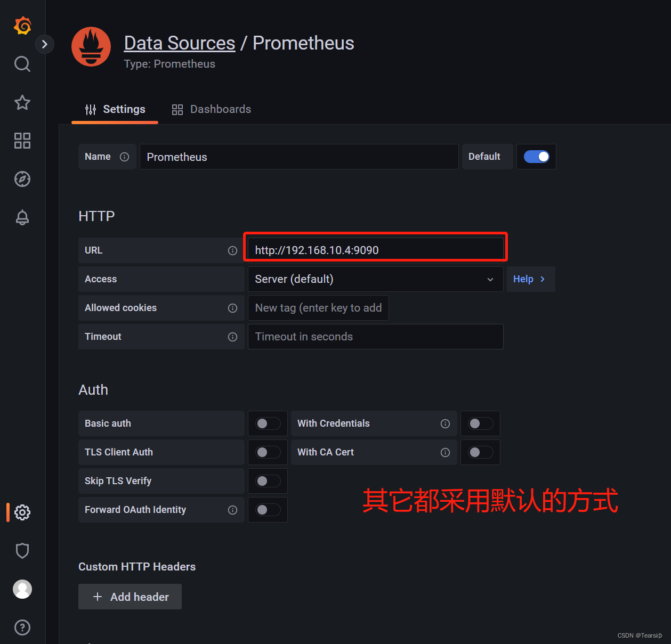
Task: Show the Name field info tooltip icon
Action: [x=125, y=157]
